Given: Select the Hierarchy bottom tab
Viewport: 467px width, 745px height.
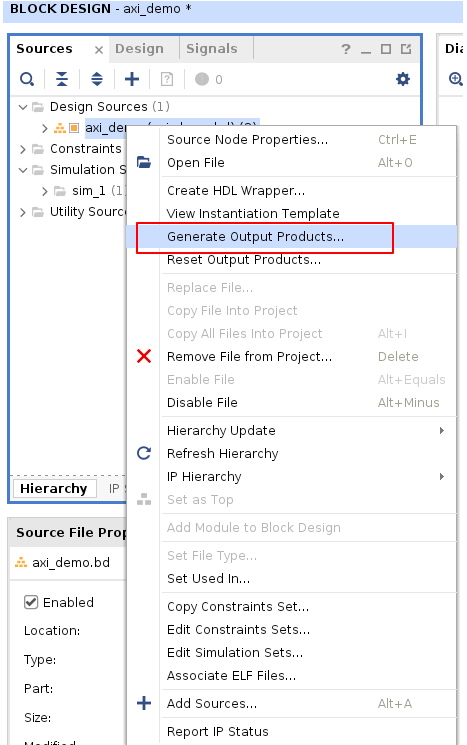Looking at the screenshot, I should pyautogui.click(x=54, y=488).
